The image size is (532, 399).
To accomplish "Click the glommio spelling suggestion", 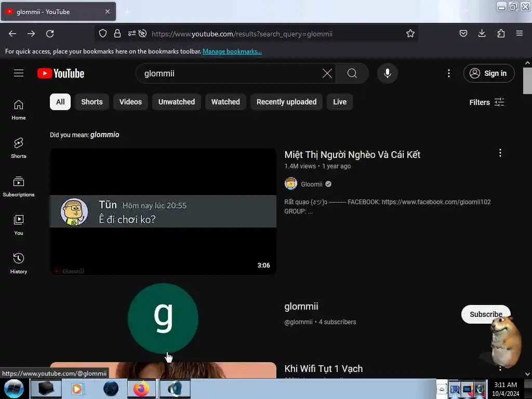I will pos(105,135).
